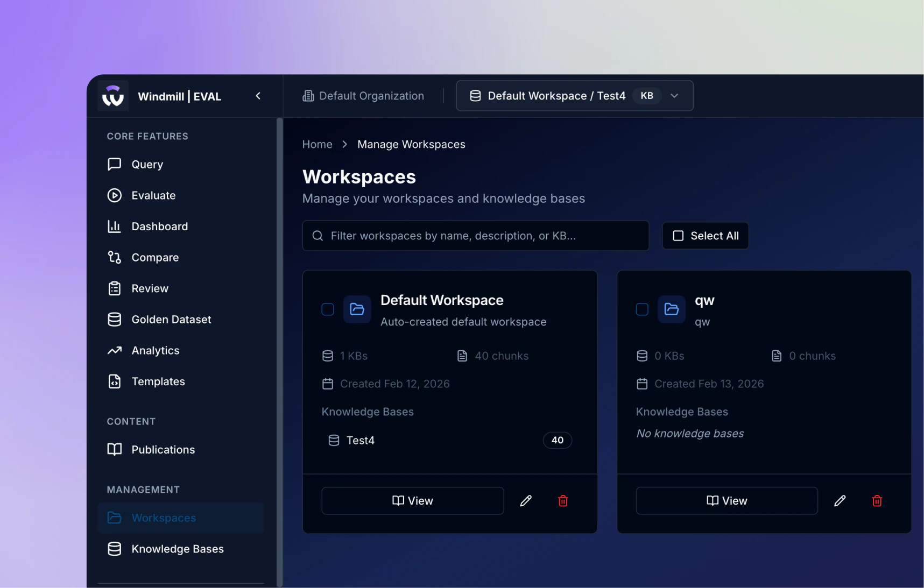The image size is (924, 588).
Task: Click the sidebar vertical scrollbar
Action: pyautogui.click(x=279, y=352)
